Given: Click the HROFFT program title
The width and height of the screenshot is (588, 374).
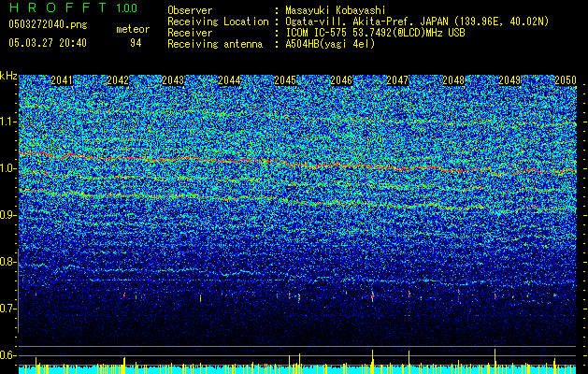Looking at the screenshot, I should pyautogui.click(x=58, y=7).
